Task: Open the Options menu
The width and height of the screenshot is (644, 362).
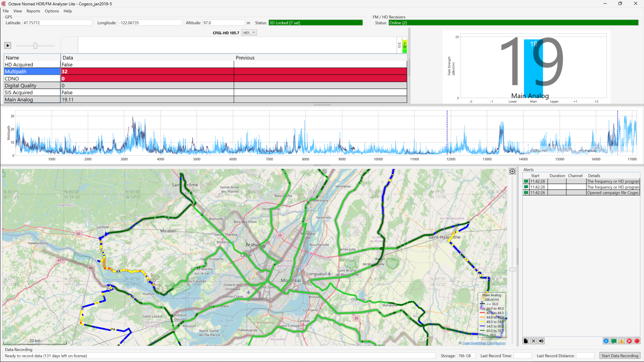Action: click(52, 11)
